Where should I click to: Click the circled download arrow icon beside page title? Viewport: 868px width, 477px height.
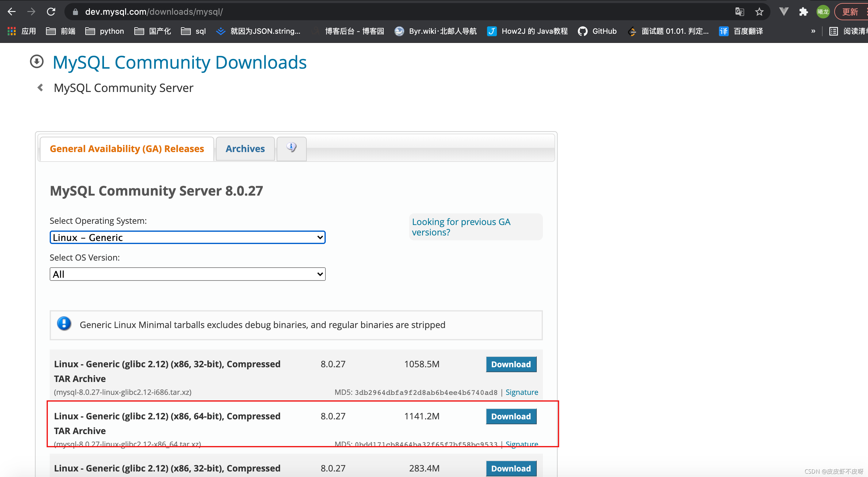click(x=37, y=61)
